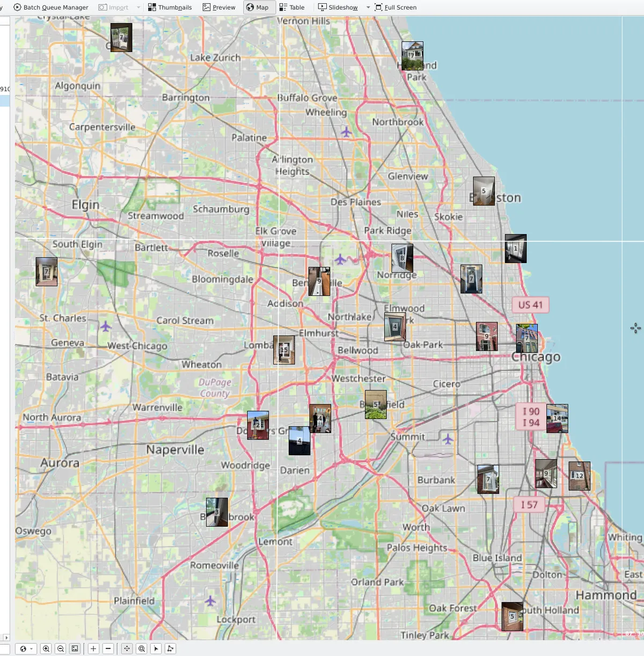Enable zoom-into-group mouse mode
Viewport: 644px width, 656px height.
pos(142,648)
